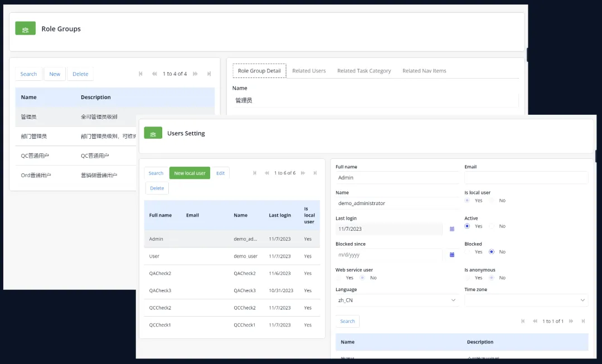Open the Language dropdown showing zh_CN

[x=397, y=300]
